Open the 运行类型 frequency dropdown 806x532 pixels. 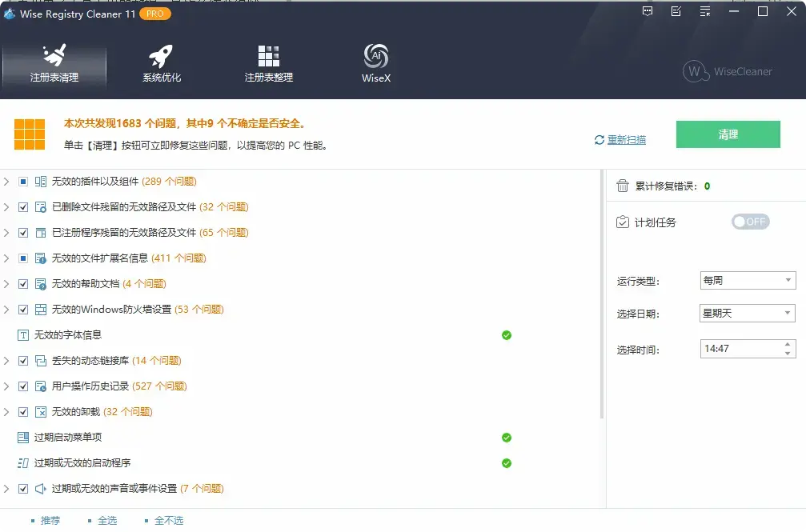point(747,280)
